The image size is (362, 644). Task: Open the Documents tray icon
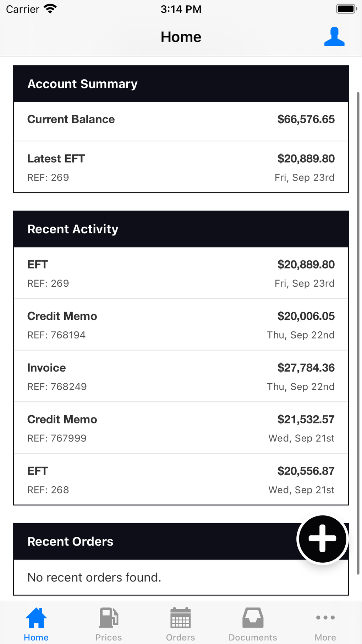pyautogui.click(x=253, y=618)
